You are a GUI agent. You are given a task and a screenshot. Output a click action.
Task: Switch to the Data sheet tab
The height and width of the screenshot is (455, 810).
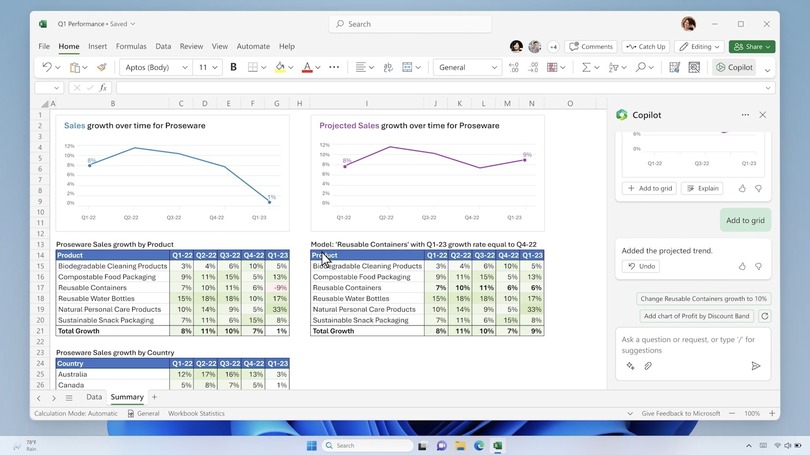pos(94,397)
